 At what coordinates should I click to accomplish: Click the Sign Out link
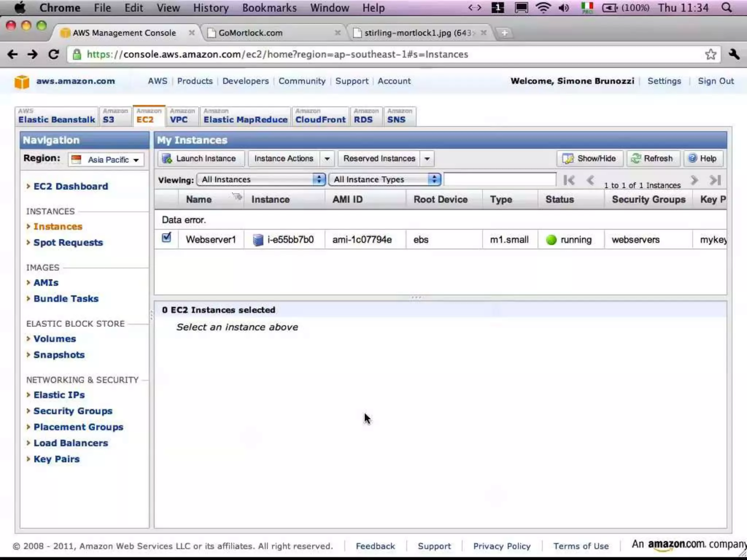(715, 81)
